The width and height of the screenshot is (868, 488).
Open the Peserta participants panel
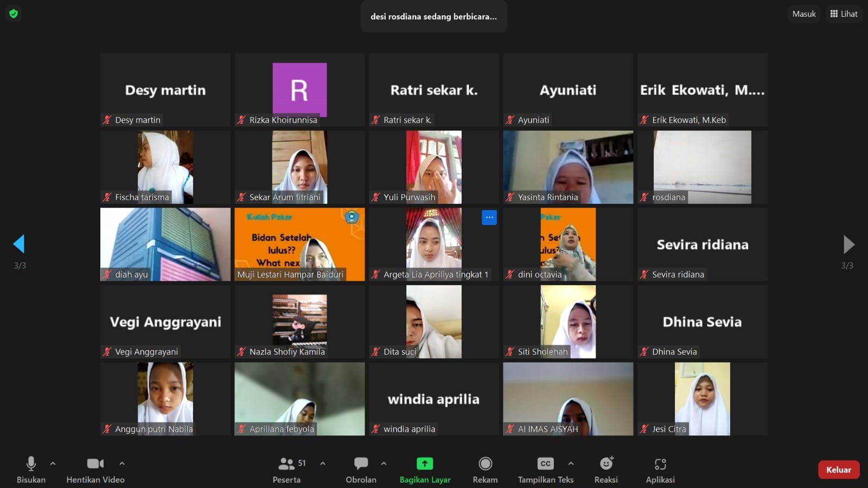286,470
